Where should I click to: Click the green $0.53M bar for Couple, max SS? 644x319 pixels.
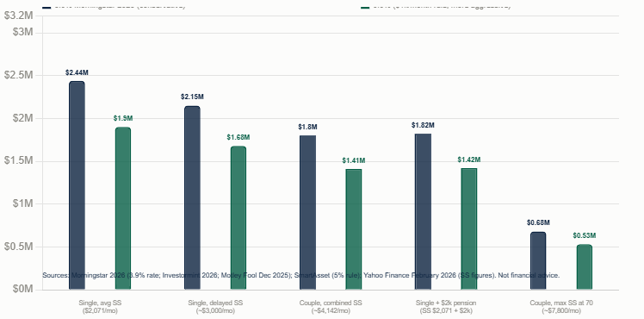click(585, 267)
